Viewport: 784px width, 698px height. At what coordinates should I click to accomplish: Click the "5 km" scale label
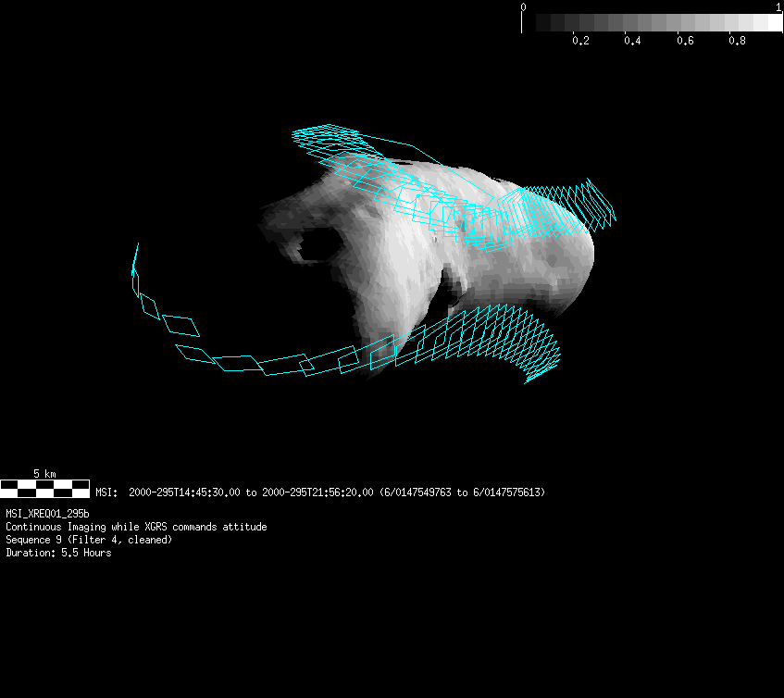click(x=44, y=474)
